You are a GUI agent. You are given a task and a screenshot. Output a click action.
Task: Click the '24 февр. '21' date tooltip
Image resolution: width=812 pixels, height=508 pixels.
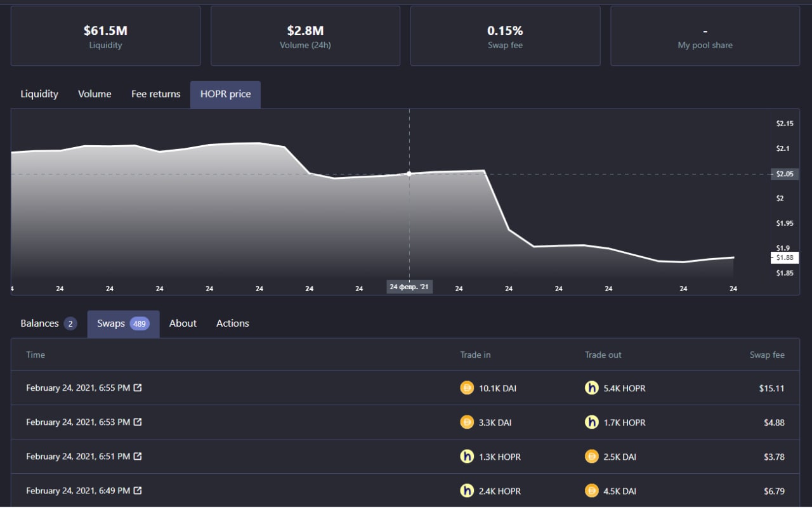[409, 287]
